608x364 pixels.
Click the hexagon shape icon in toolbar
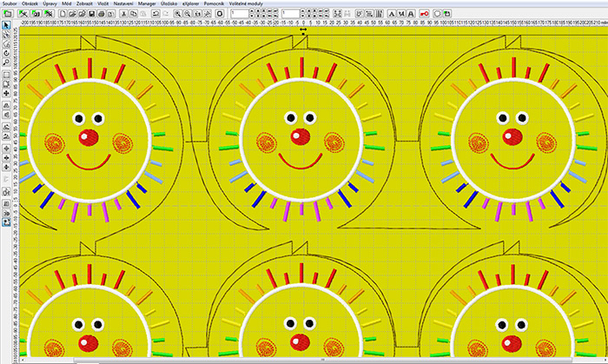pyautogui.click(x=437, y=14)
